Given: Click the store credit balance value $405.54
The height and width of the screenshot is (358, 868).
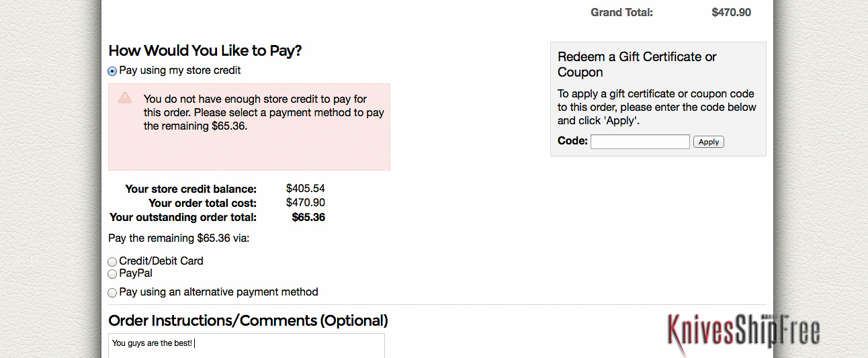Looking at the screenshot, I should (x=305, y=189).
